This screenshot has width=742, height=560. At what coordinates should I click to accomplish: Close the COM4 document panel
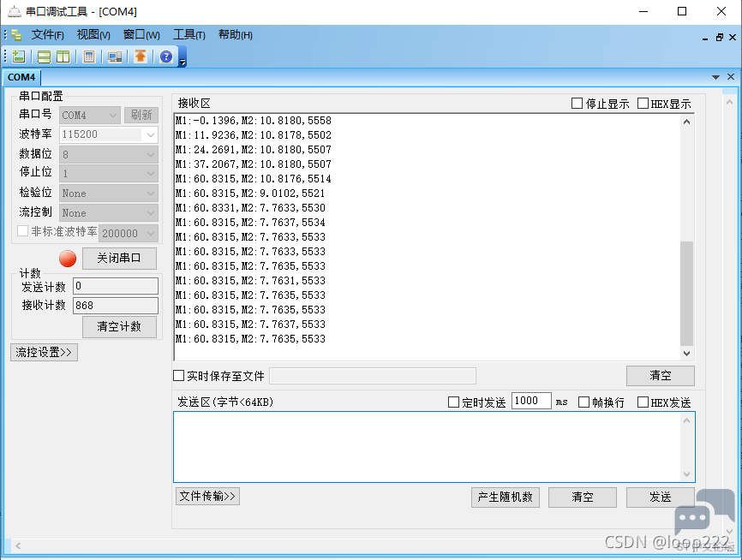click(731, 76)
